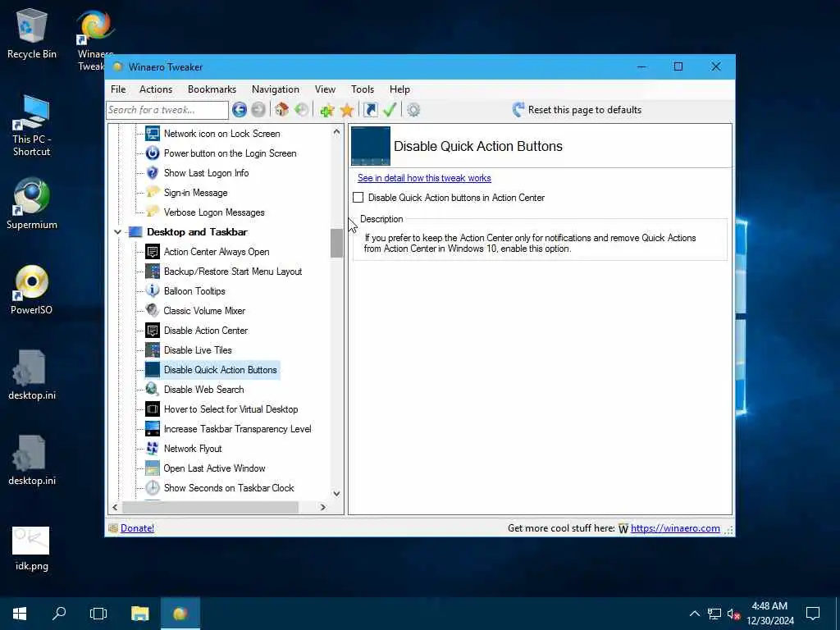Viewport: 840px width, 630px height.
Task: Click the Backup/Restore Start Menu Layout icon
Action: [x=153, y=271]
